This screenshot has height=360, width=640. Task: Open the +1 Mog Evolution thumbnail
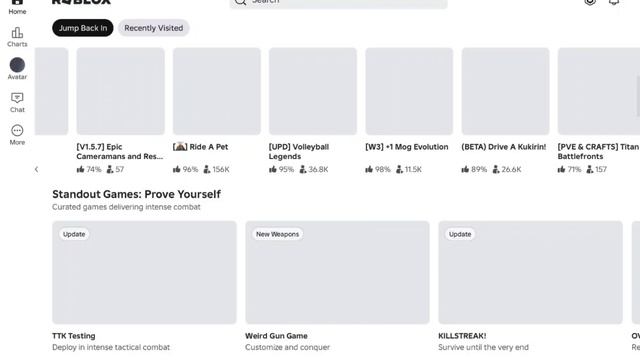pos(409,91)
